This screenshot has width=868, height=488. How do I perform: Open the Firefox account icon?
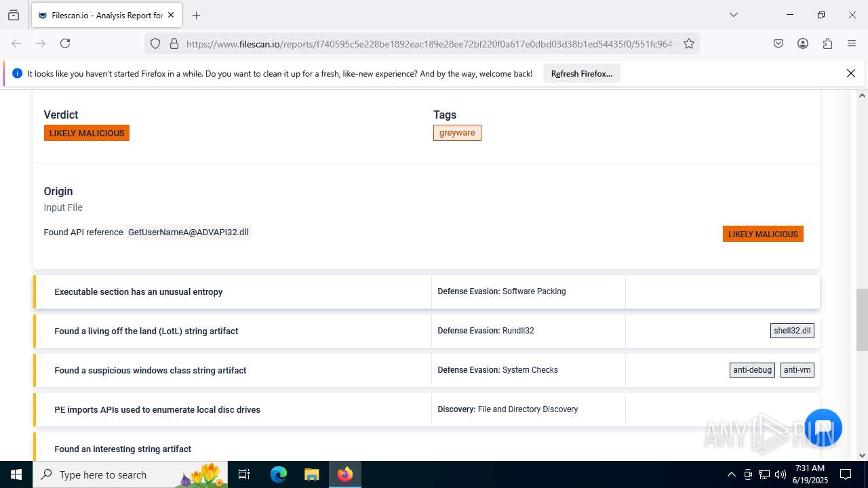pos(803,43)
